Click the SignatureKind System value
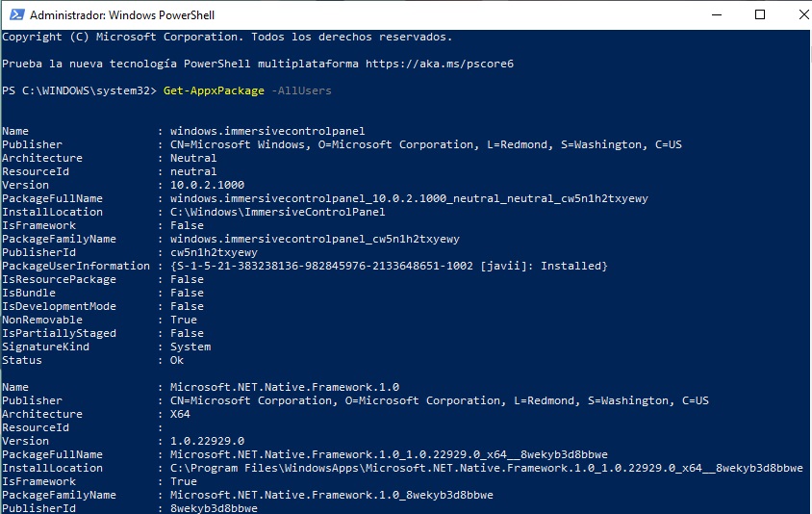Image resolution: width=812 pixels, height=514 pixels. click(x=190, y=347)
